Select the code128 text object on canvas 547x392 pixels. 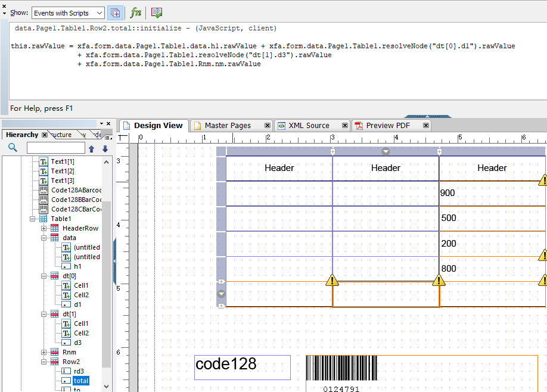242,367
